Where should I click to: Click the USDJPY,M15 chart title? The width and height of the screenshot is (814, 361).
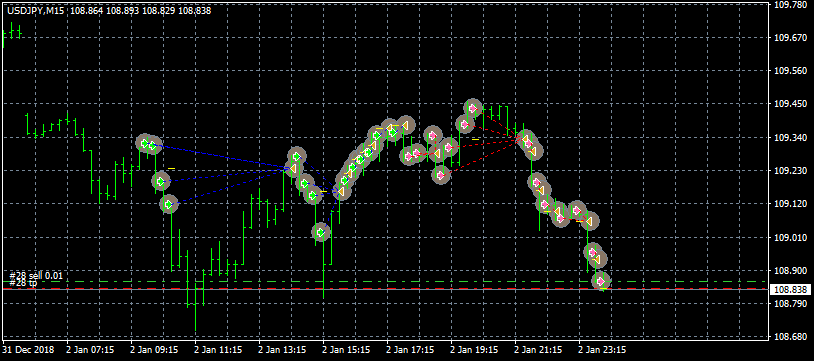click(36, 10)
